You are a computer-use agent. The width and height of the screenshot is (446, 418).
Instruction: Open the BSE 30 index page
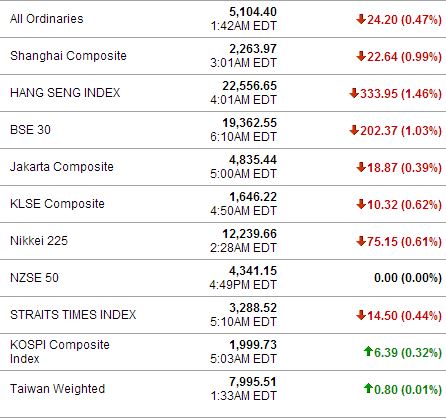pos(30,130)
